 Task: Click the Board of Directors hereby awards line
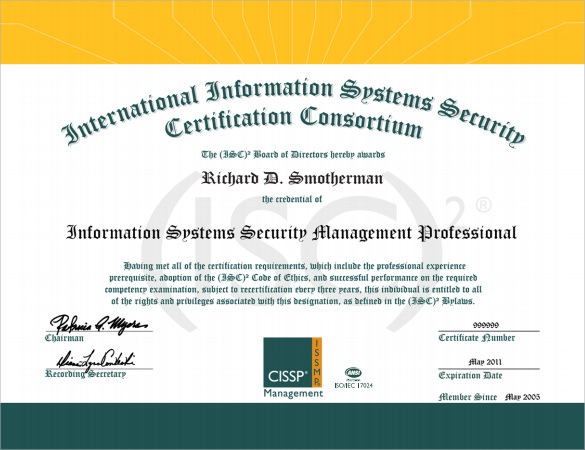point(293,154)
